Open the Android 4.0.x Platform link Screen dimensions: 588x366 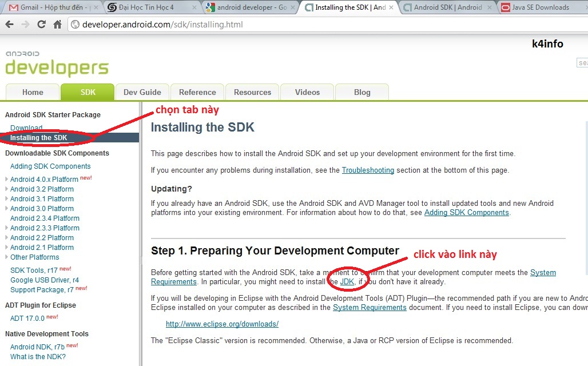pos(44,179)
